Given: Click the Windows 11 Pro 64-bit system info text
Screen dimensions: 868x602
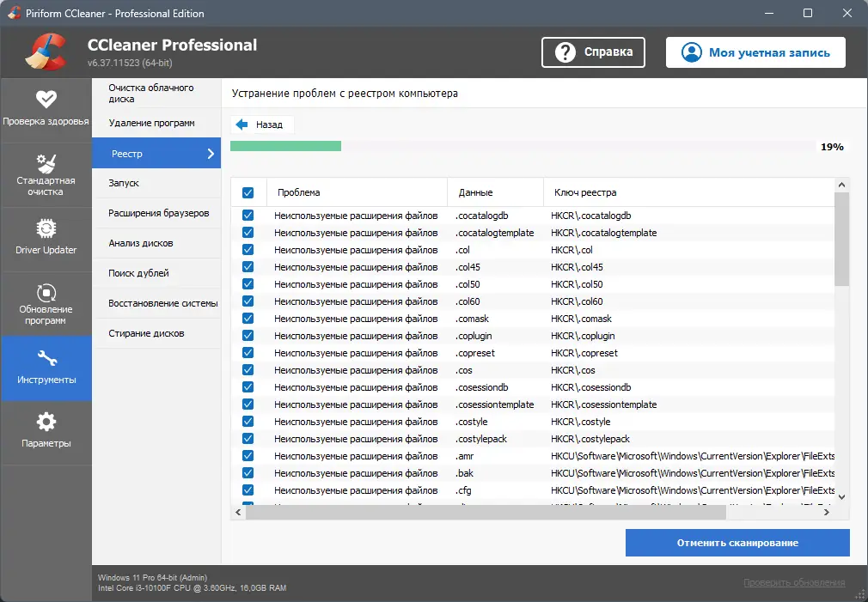Looking at the screenshot, I should [153, 577].
